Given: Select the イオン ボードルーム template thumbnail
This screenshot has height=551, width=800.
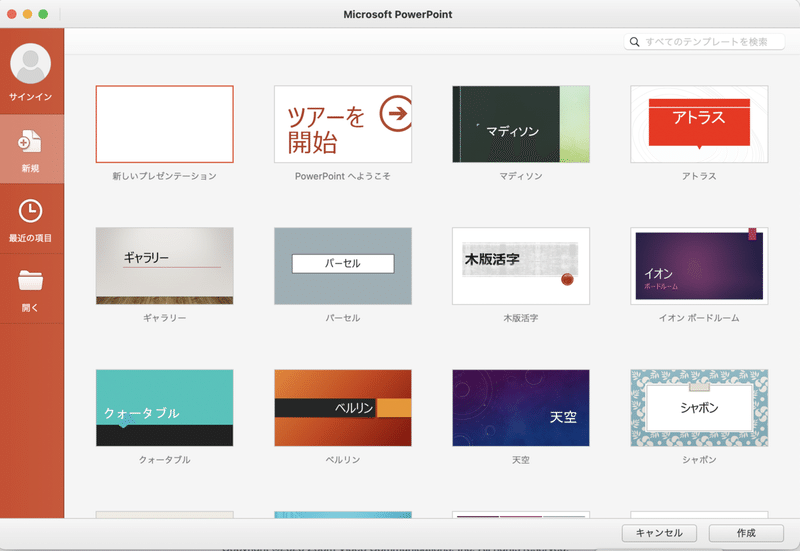Looking at the screenshot, I should [x=699, y=266].
